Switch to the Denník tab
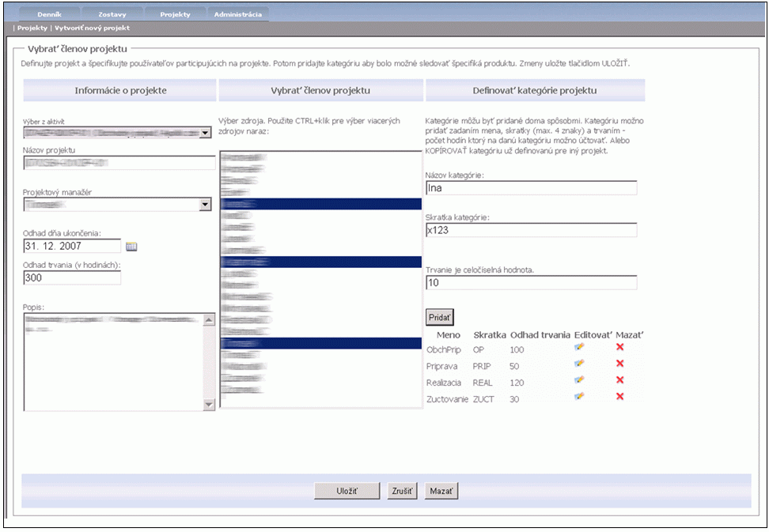The image size is (769, 532). point(48,14)
